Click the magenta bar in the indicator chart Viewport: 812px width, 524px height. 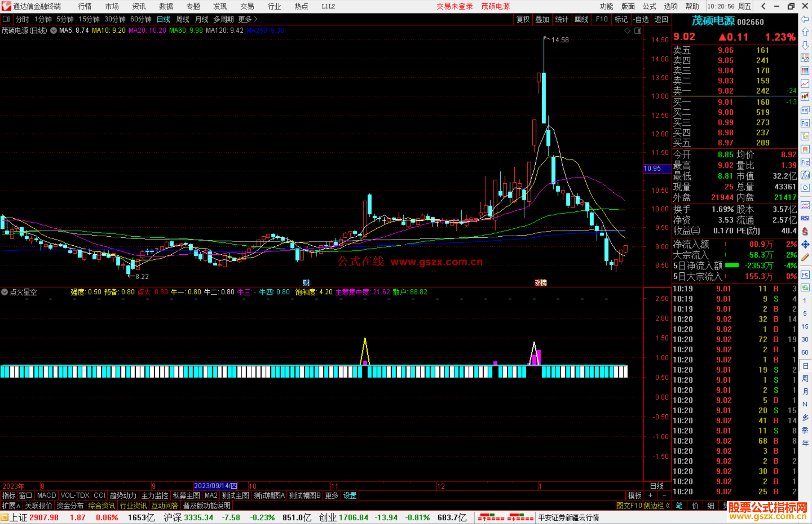click(x=539, y=357)
